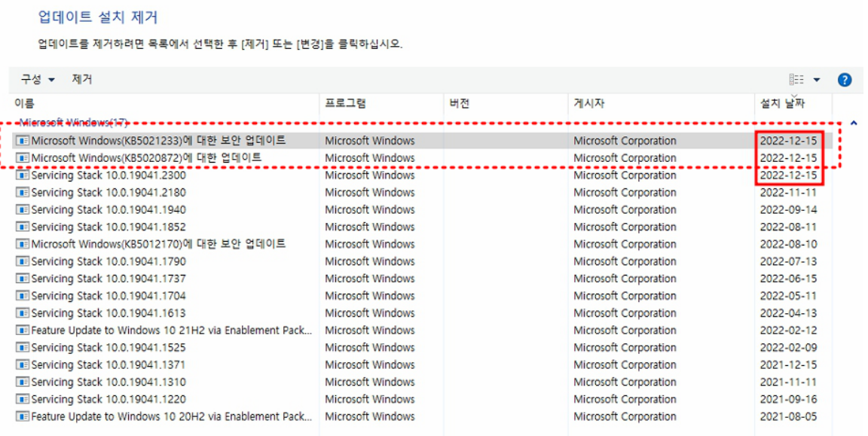Select Servicing Stack 10.0.19041.1310 name
This screenshot has height=436, width=868.
[108, 382]
